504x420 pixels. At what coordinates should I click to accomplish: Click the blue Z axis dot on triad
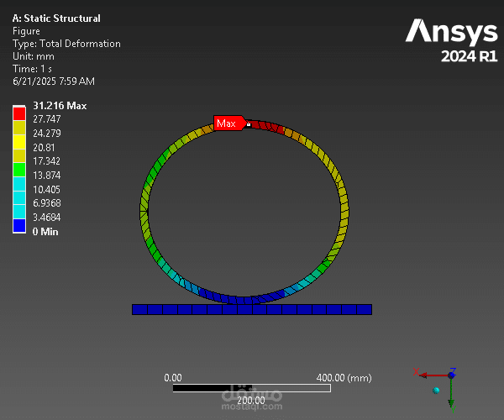[x=451, y=375]
